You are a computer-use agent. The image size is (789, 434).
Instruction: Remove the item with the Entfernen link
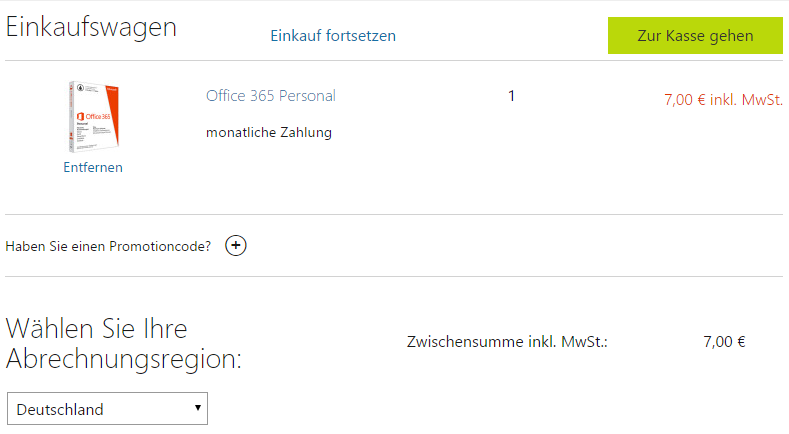click(x=93, y=167)
